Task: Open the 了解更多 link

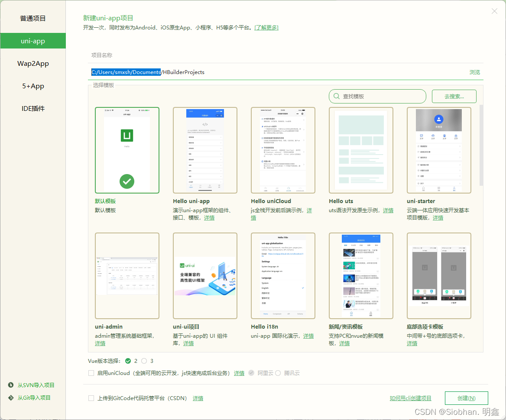Action: [x=266, y=28]
